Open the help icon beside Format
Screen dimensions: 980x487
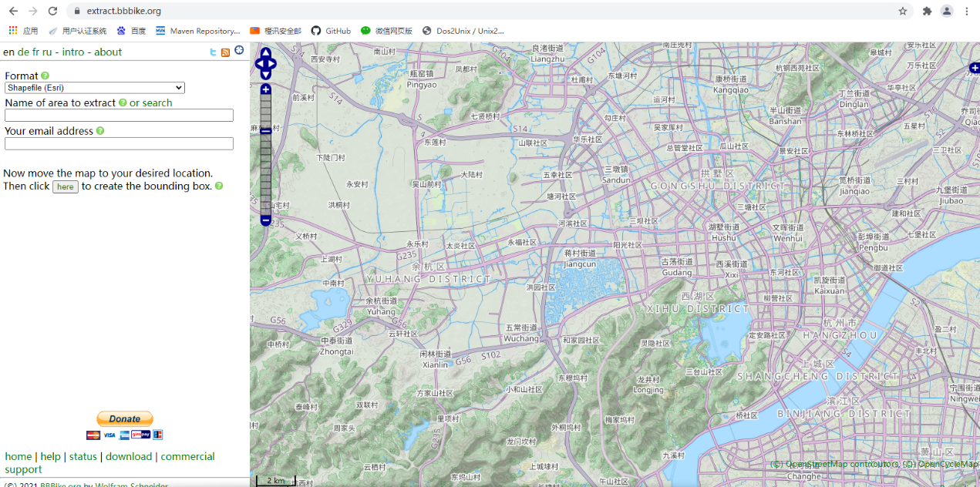45,76
